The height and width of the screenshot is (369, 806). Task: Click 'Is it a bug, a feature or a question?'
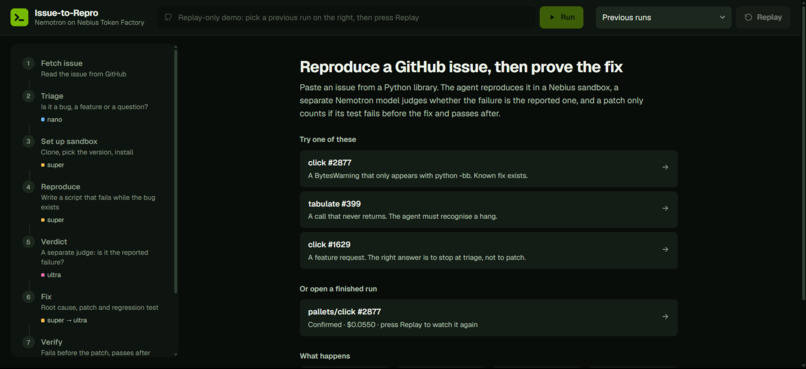pos(94,107)
